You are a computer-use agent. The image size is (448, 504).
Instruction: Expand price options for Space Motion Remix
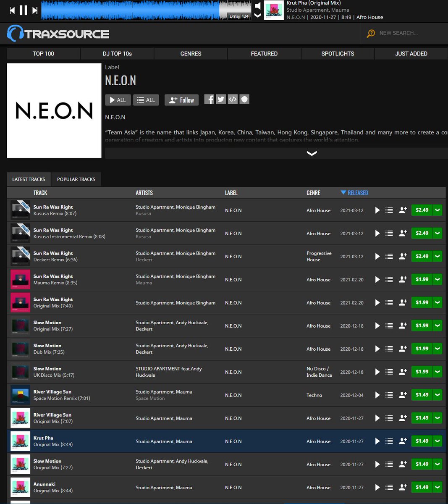coord(438,395)
